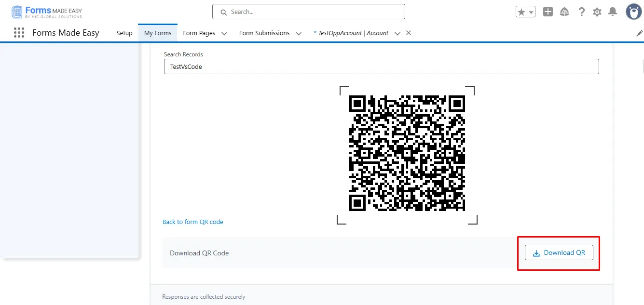Open the Setup gear menu
This screenshot has height=305, width=644.
coord(597,12)
